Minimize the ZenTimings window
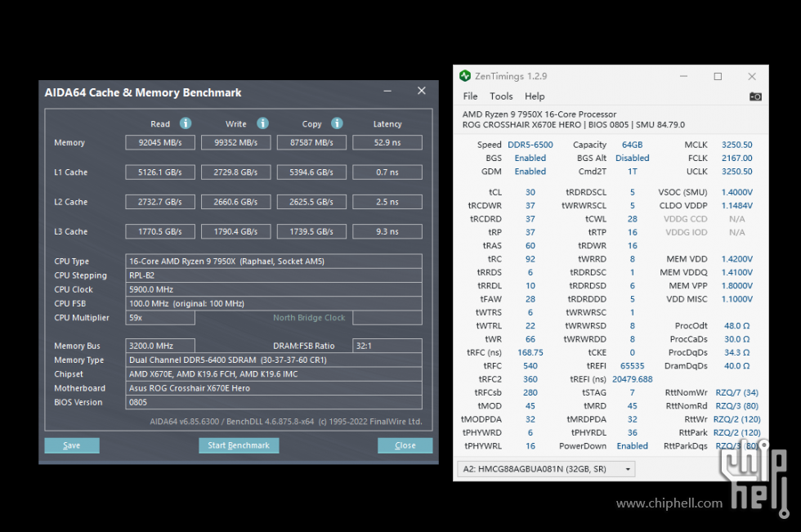801x532 pixels. point(683,76)
